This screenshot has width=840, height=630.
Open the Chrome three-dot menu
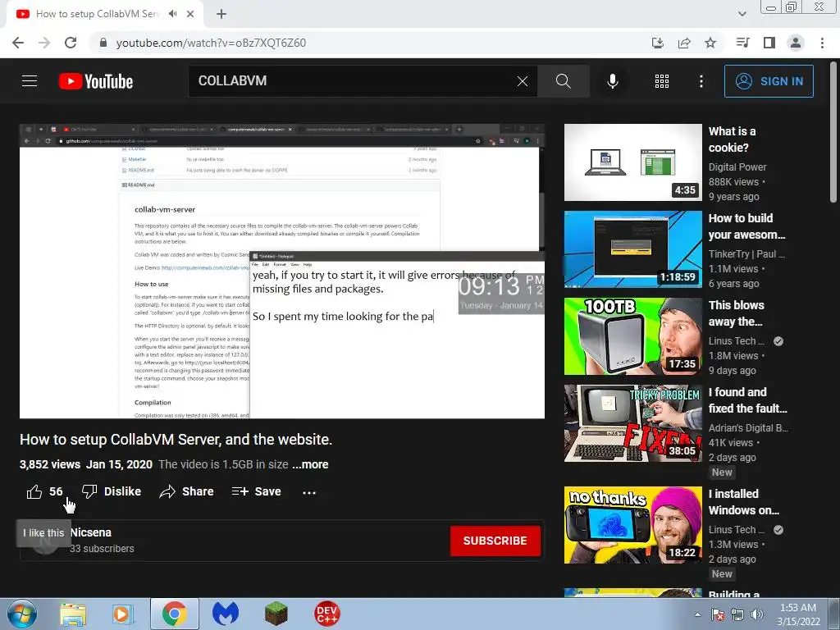822,43
